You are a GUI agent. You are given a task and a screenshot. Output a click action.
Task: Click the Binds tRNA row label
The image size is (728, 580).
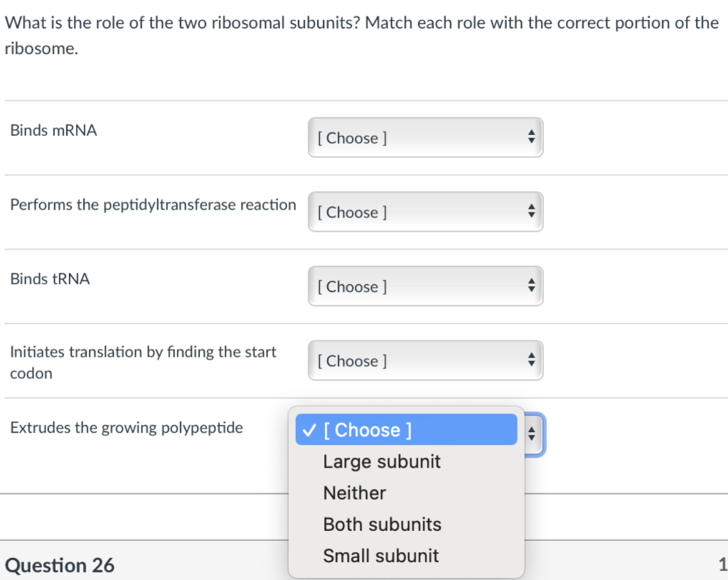click(50, 279)
